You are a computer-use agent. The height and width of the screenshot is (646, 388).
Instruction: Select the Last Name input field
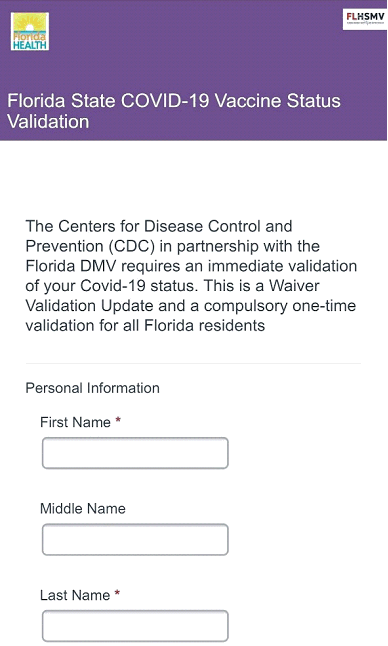(135, 626)
